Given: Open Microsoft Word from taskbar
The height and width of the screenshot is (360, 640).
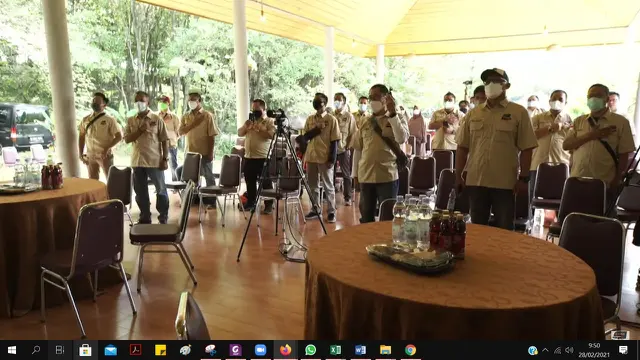Looking at the screenshot, I should click(x=360, y=350).
